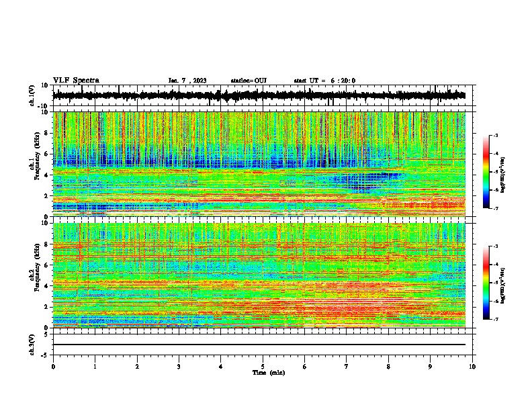Click the 8 kHz tick of ch.2 spectrogram
The image size is (532, 411).
point(47,244)
